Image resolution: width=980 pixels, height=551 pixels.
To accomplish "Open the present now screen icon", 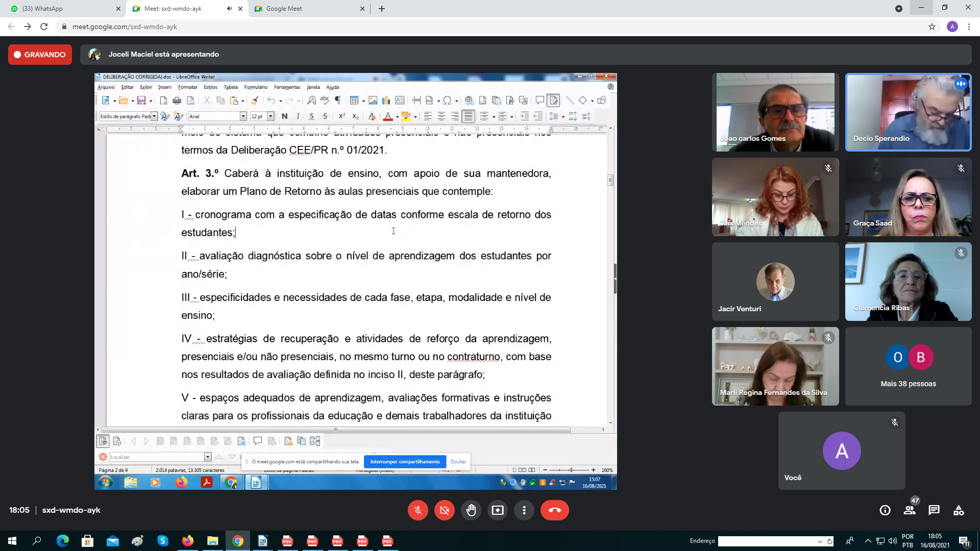I will click(497, 510).
